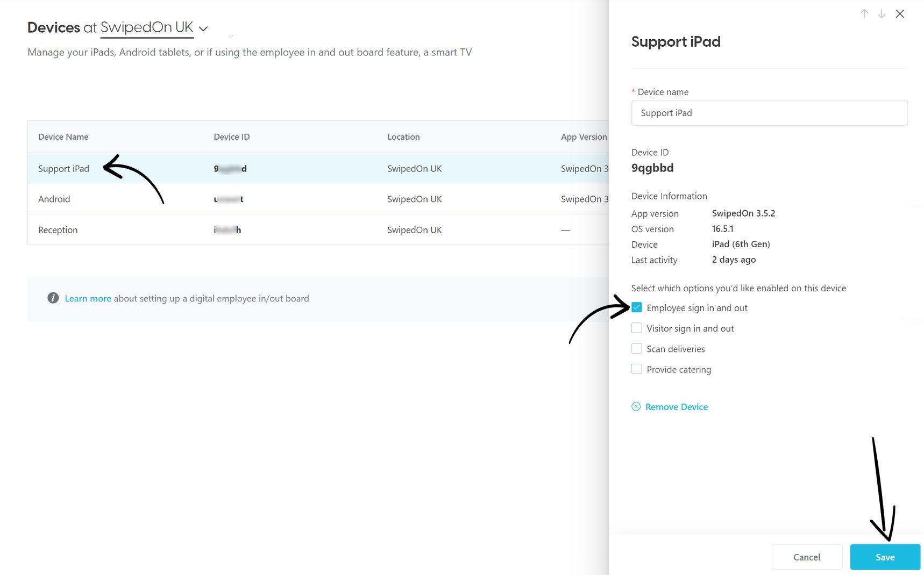Click the info icon beside Learn more
This screenshot has width=924, height=575.
(52, 297)
